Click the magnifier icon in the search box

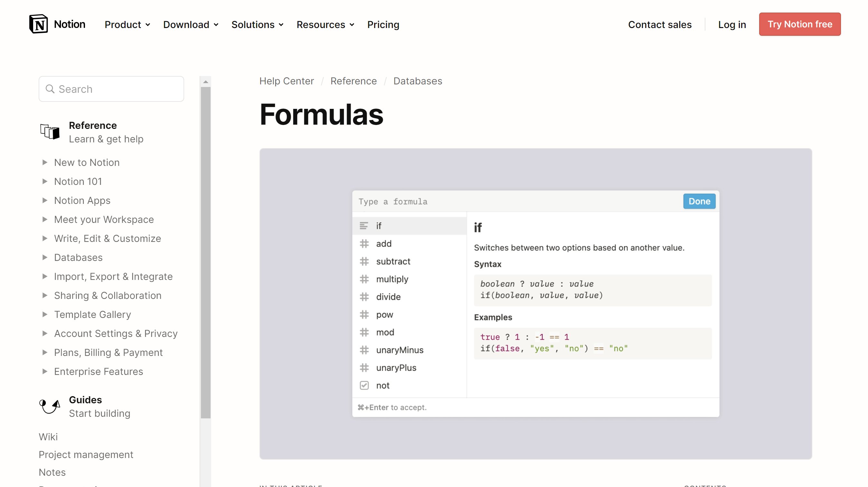pyautogui.click(x=51, y=89)
